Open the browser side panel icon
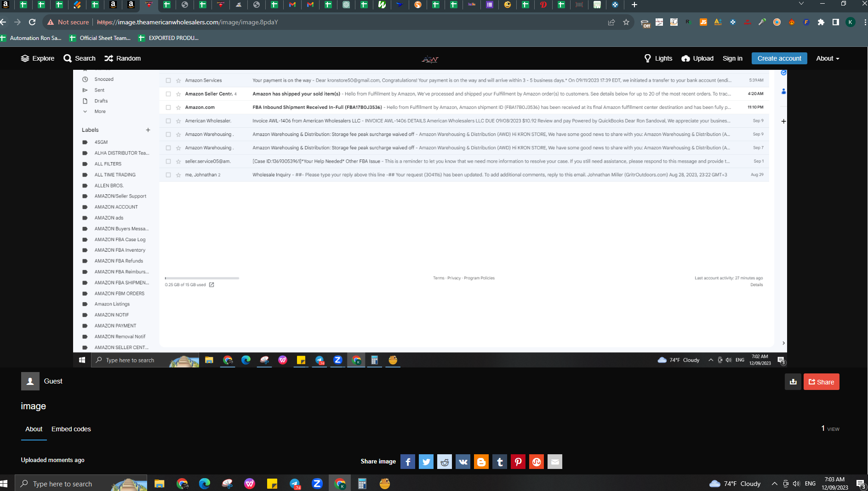The width and height of the screenshot is (868, 491). tap(836, 22)
